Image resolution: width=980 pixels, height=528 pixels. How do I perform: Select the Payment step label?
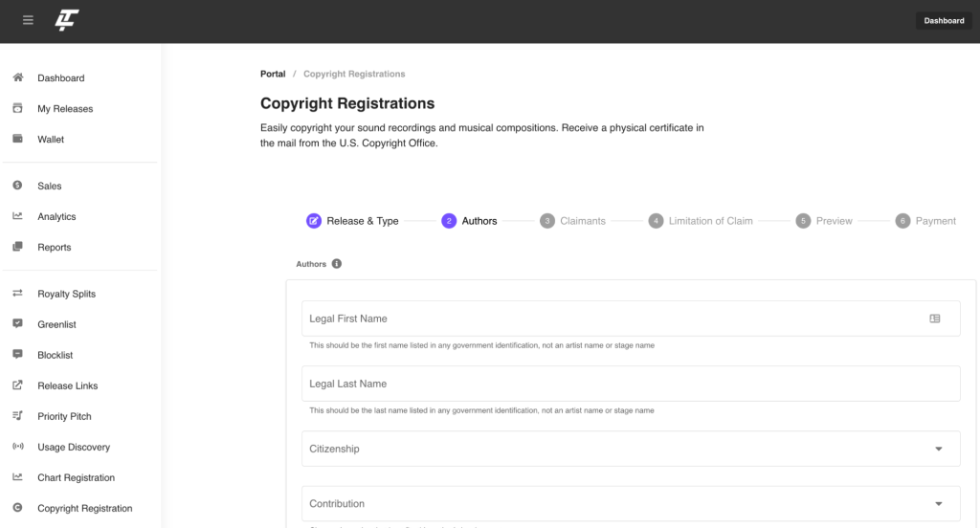pyautogui.click(x=936, y=221)
